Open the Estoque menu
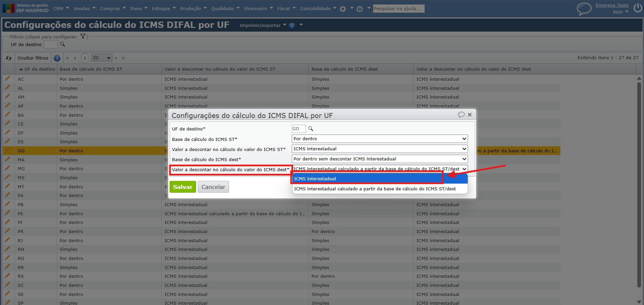This screenshot has height=305, width=644. tap(164, 8)
